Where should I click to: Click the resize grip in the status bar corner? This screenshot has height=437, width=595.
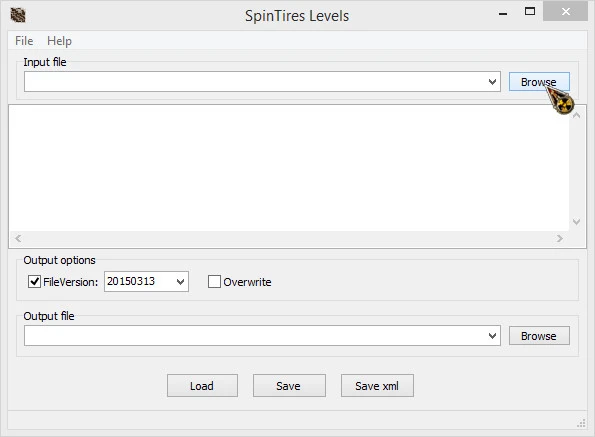pyautogui.click(x=581, y=423)
